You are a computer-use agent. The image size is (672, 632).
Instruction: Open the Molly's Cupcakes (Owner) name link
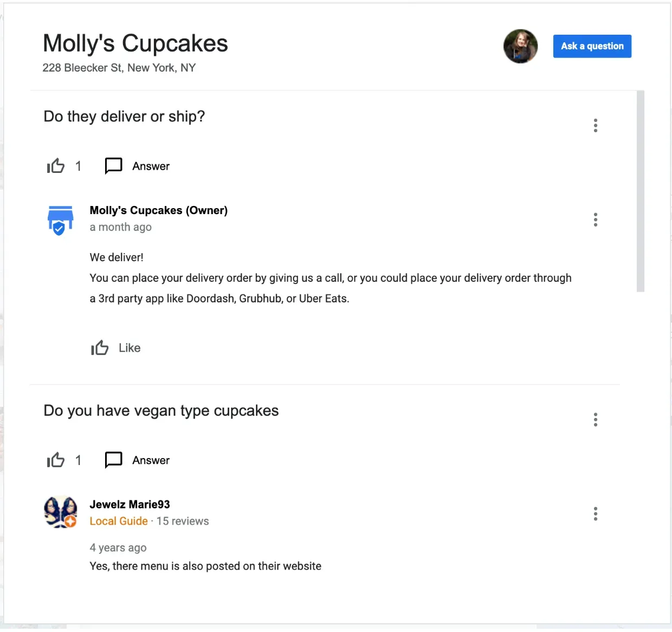tap(159, 210)
